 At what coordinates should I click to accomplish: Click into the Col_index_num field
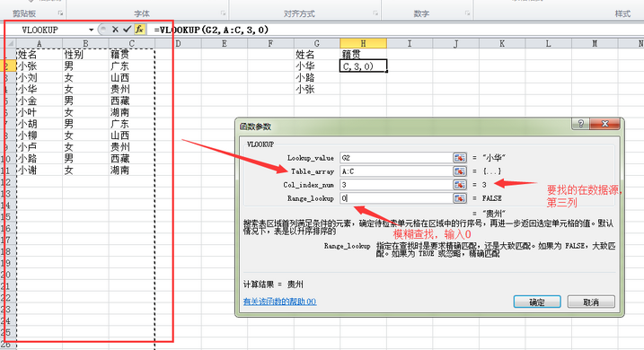point(396,185)
